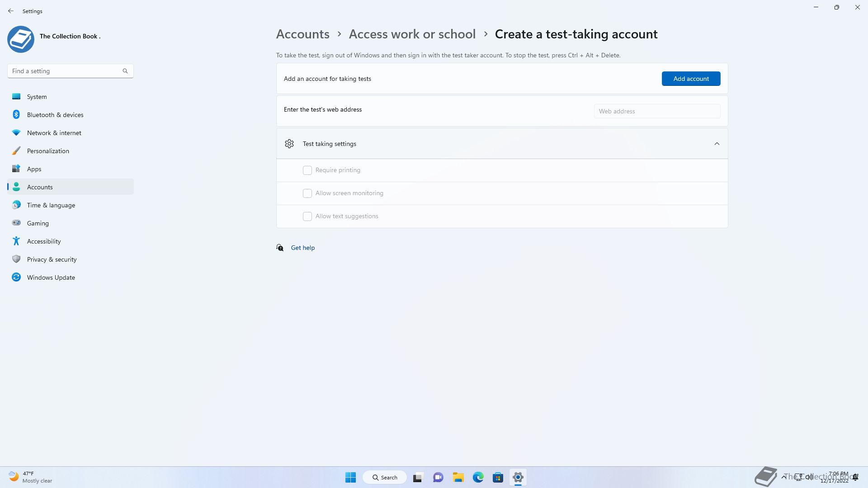This screenshot has height=488, width=868.
Task: Enable the Require printing checkbox
Action: [x=307, y=170]
